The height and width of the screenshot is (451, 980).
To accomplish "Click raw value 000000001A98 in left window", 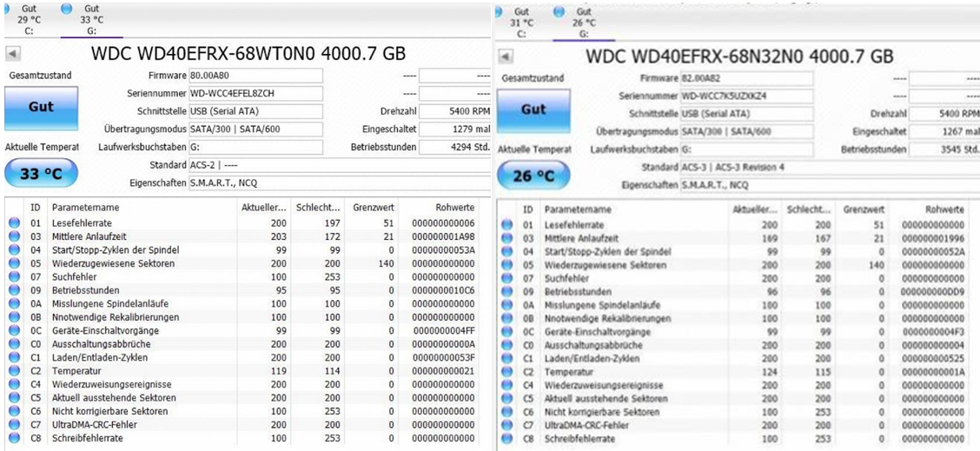I will tap(443, 236).
